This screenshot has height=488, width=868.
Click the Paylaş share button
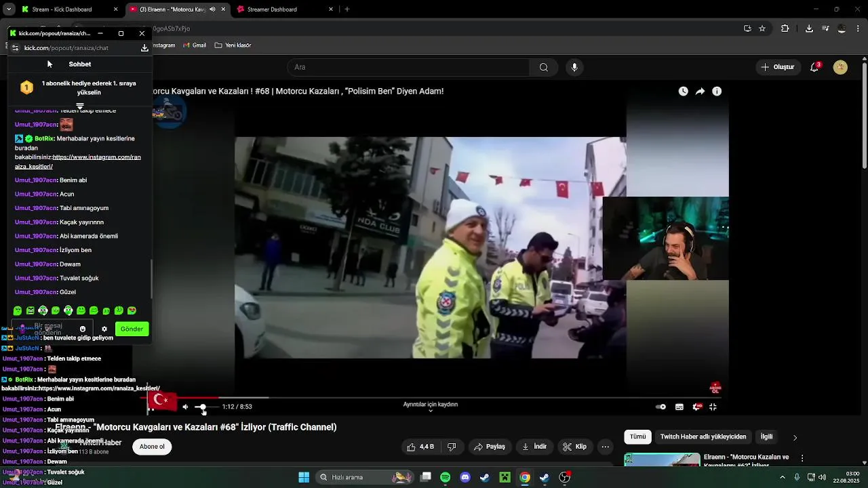490,447
